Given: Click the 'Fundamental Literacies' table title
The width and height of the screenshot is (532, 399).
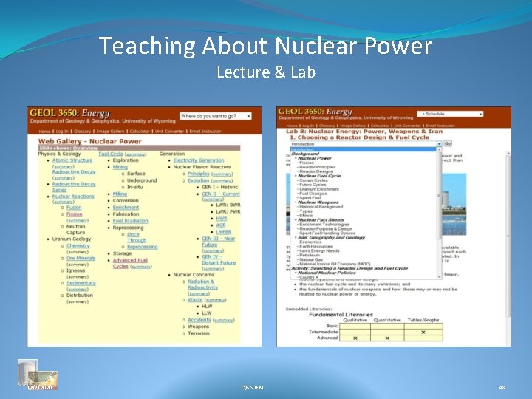Looking at the screenshot, I should pyautogui.click(x=341, y=315).
